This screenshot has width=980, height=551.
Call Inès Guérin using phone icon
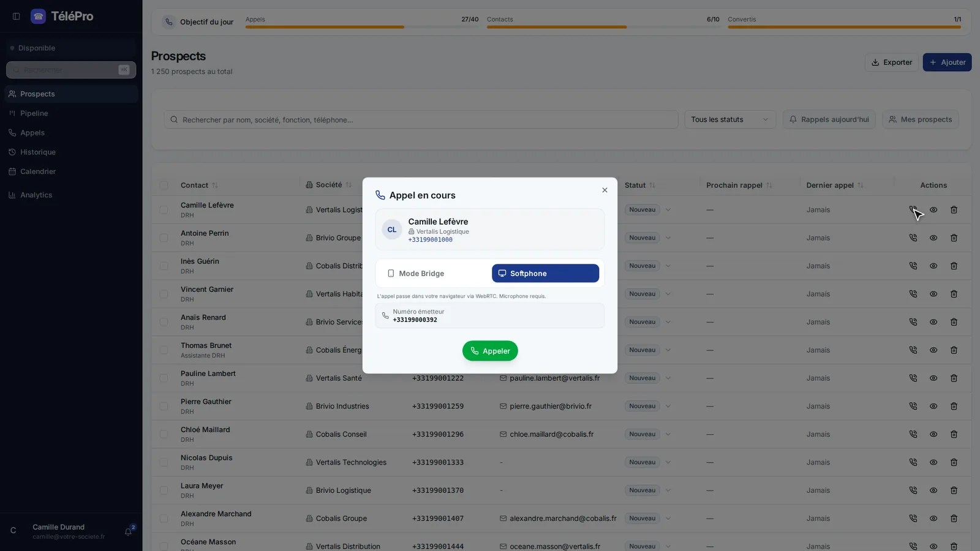pyautogui.click(x=913, y=266)
